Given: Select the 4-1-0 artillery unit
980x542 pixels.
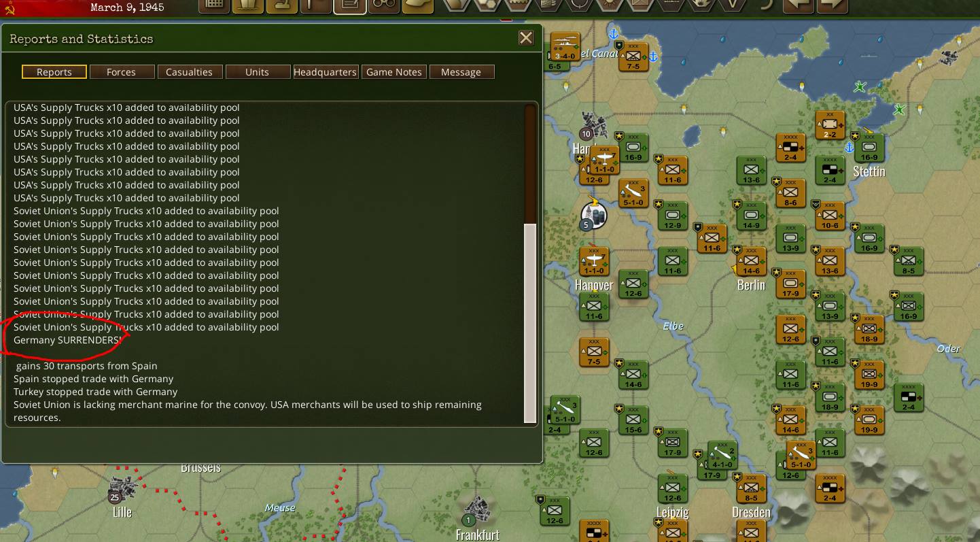Looking at the screenshot, I should (722, 456).
